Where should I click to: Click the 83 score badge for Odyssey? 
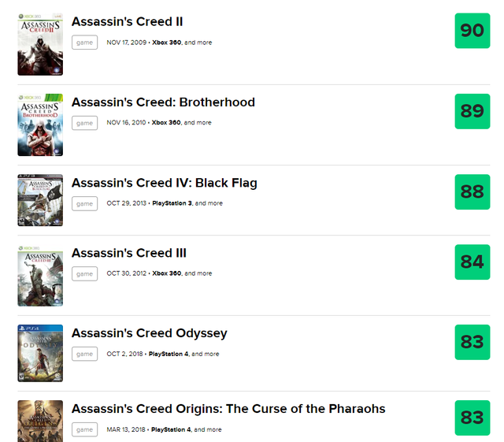point(472,342)
